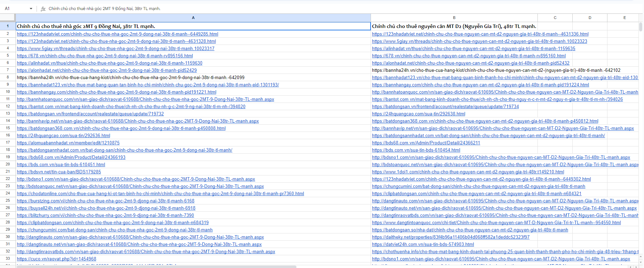This screenshot has height=268, width=644.
Task: Open datviet24h.com.vn sua-tin-bds-574903 link
Action: coord(423,244)
